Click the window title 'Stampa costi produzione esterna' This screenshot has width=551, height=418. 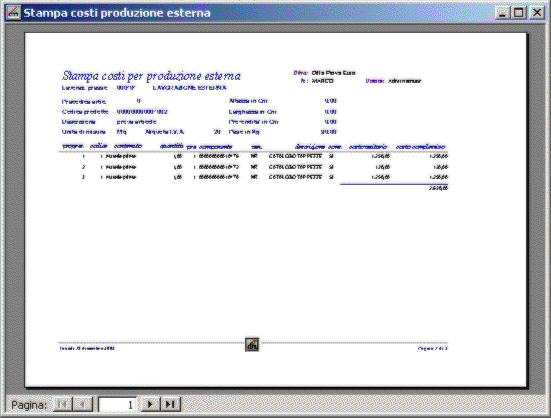click(117, 13)
